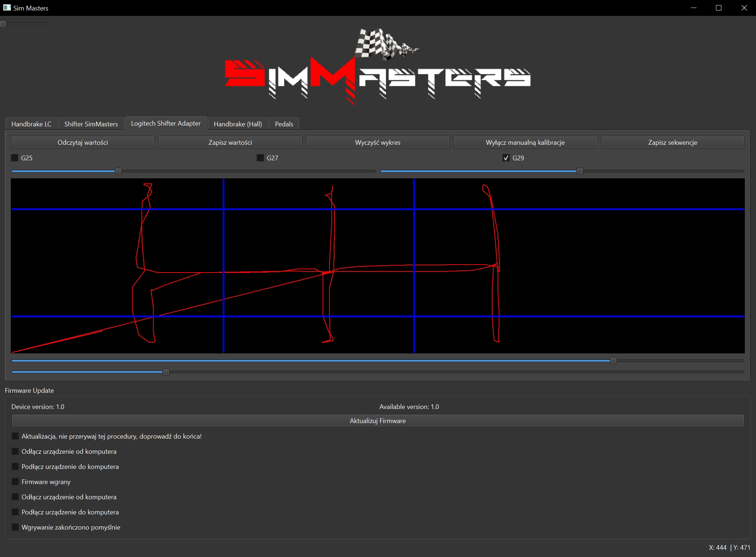Switch to the Handbrake LC tab
The width and height of the screenshot is (756, 557).
[x=31, y=124]
